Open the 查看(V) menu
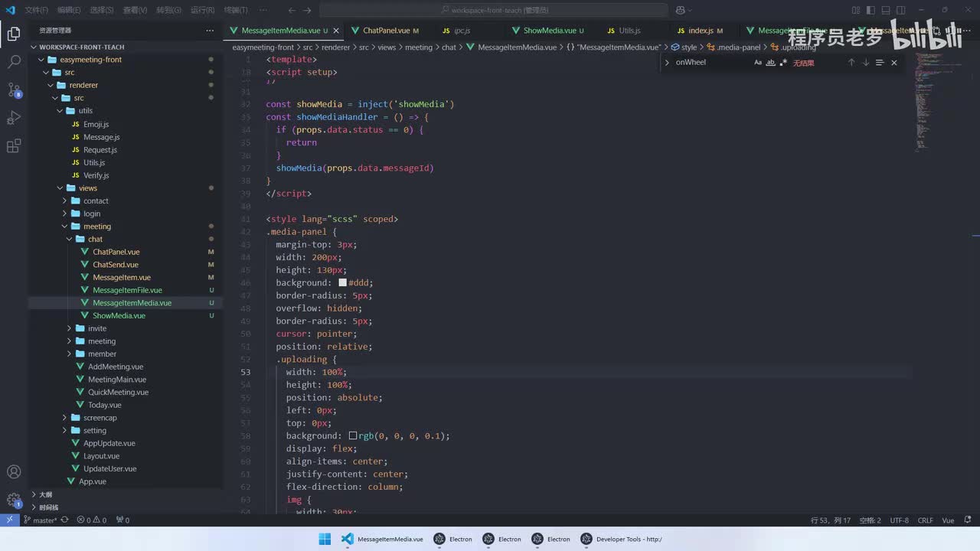The height and width of the screenshot is (551, 980). tap(135, 10)
